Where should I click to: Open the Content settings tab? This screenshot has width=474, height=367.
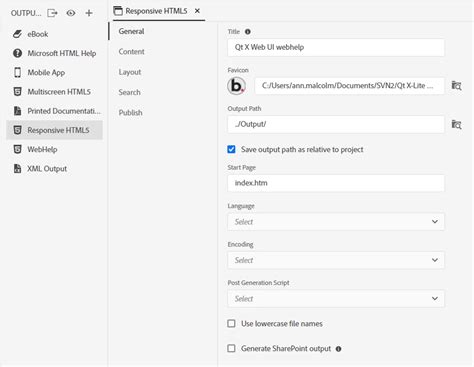[131, 52]
